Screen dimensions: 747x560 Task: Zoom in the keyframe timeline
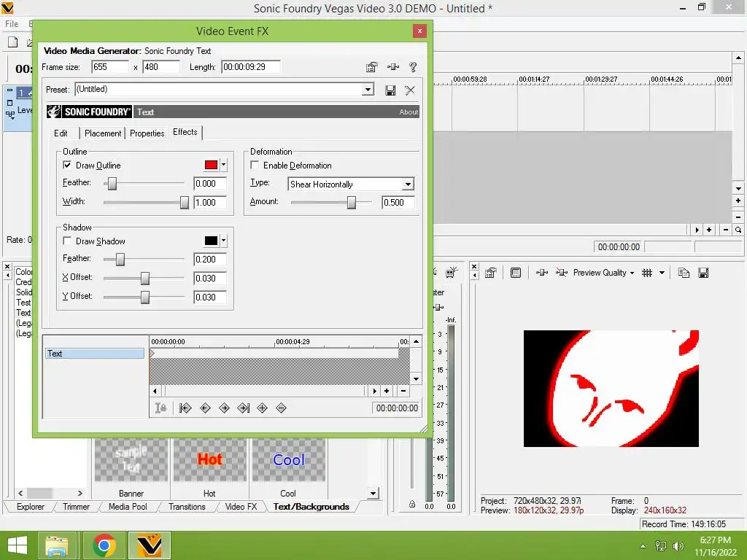[387, 391]
